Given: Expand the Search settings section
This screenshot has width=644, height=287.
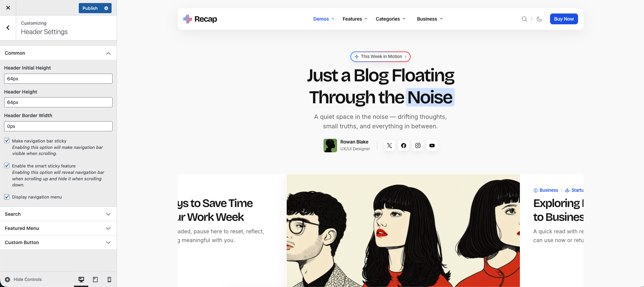Looking at the screenshot, I should [x=58, y=214].
